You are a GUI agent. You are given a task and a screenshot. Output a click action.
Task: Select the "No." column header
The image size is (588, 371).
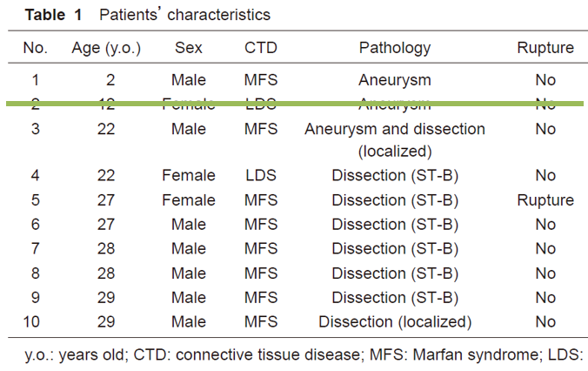(x=36, y=48)
